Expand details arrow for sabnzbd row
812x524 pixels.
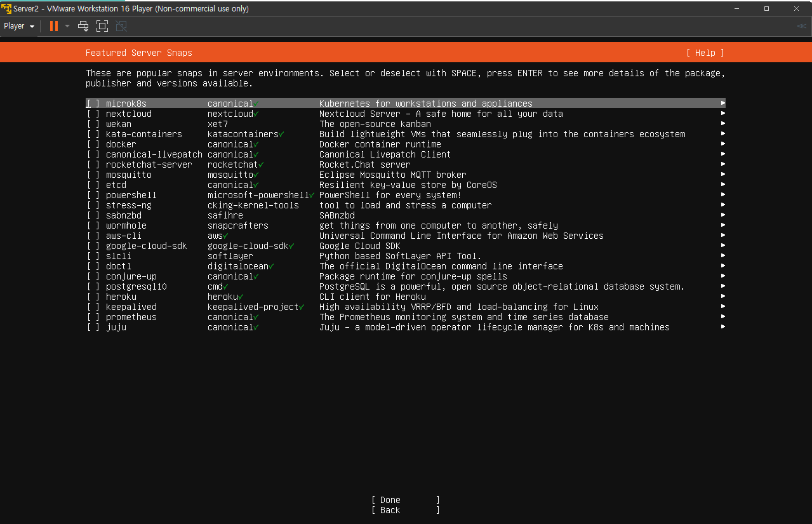722,215
